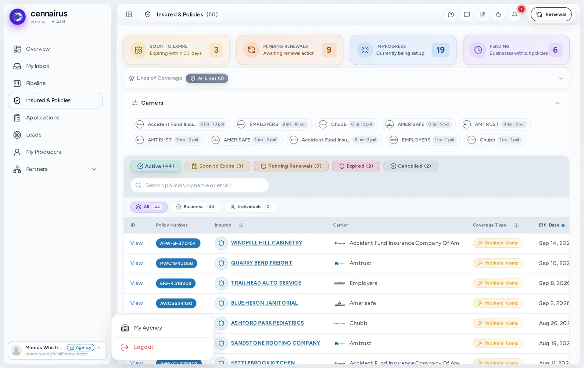Sort by Coverage Type column arrow

coord(516,225)
